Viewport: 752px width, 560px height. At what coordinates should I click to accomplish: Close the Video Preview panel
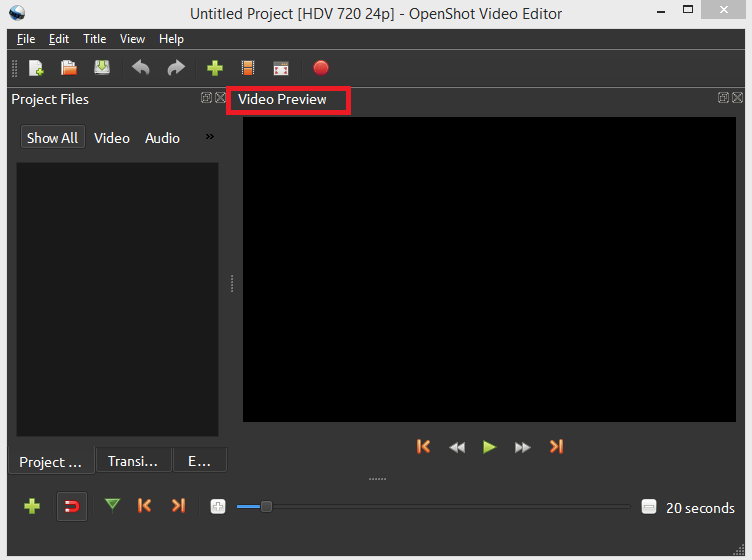(x=738, y=98)
